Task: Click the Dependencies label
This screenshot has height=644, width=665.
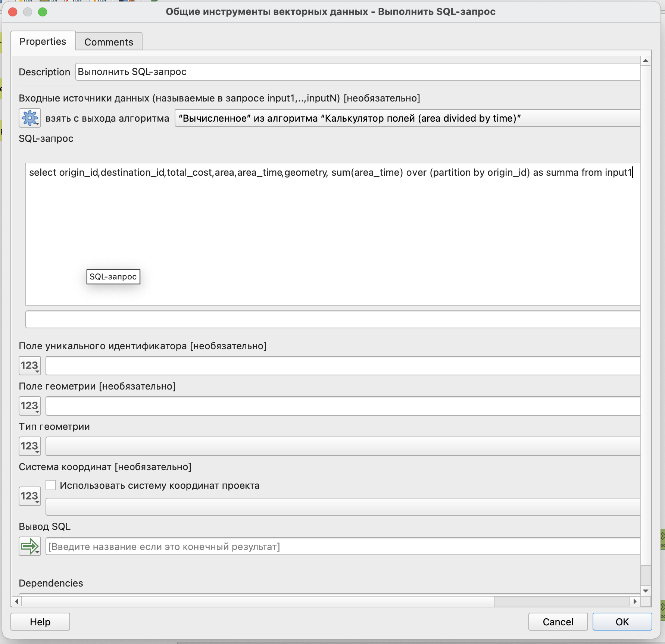Action: click(x=51, y=583)
